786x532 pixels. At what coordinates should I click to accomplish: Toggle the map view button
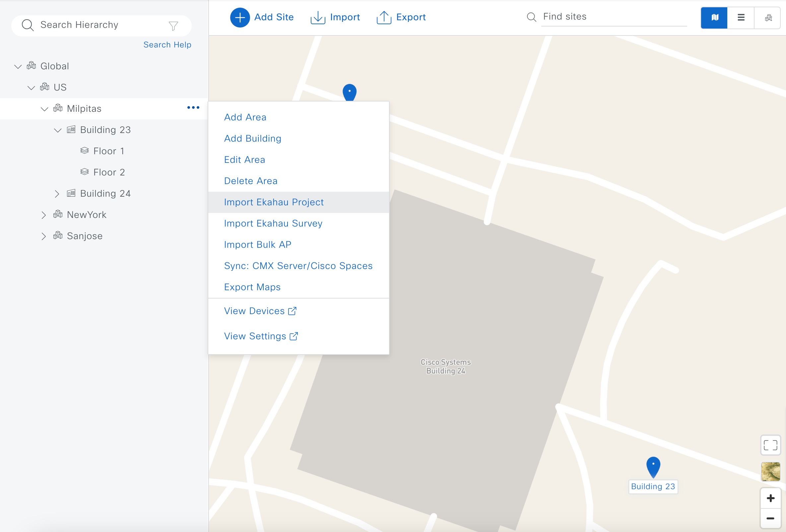[x=714, y=18]
